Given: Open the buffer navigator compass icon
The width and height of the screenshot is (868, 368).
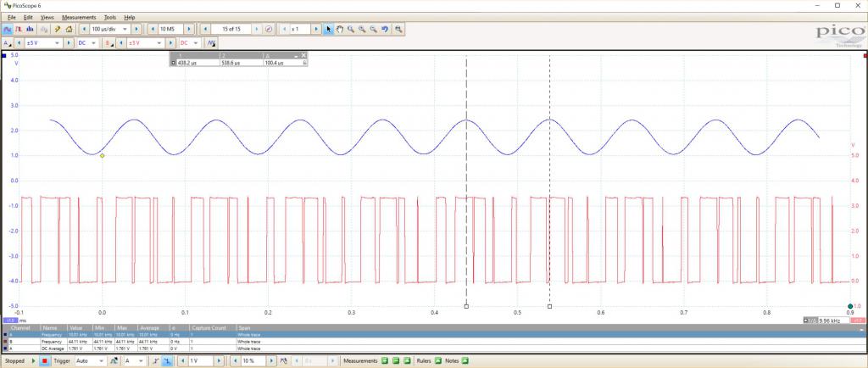Looking at the screenshot, I should click(x=269, y=29).
